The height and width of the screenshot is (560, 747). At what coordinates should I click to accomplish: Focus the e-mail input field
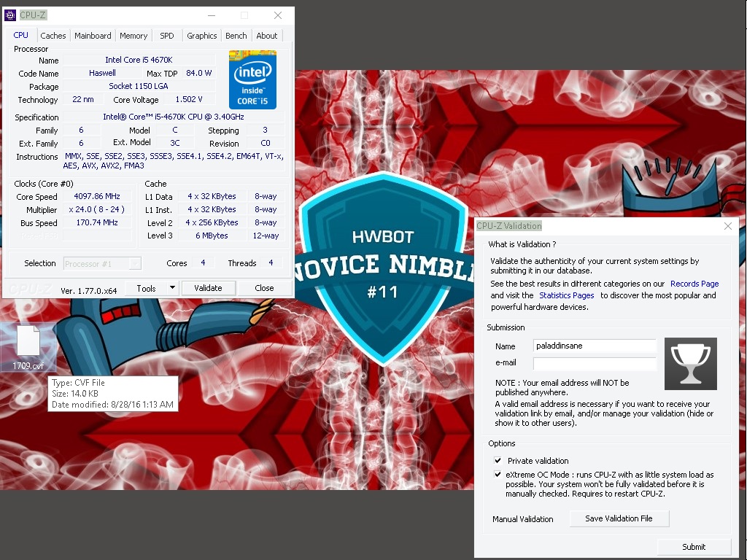595,363
